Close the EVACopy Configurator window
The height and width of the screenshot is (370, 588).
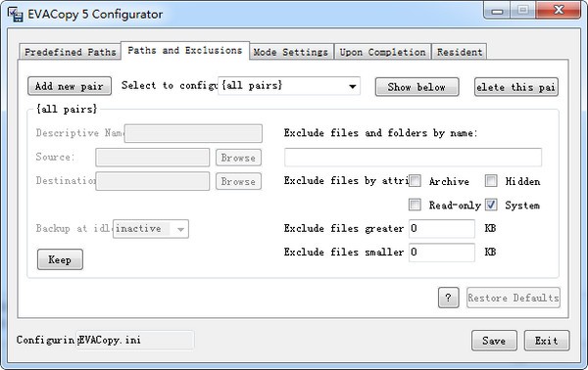[559, 11]
